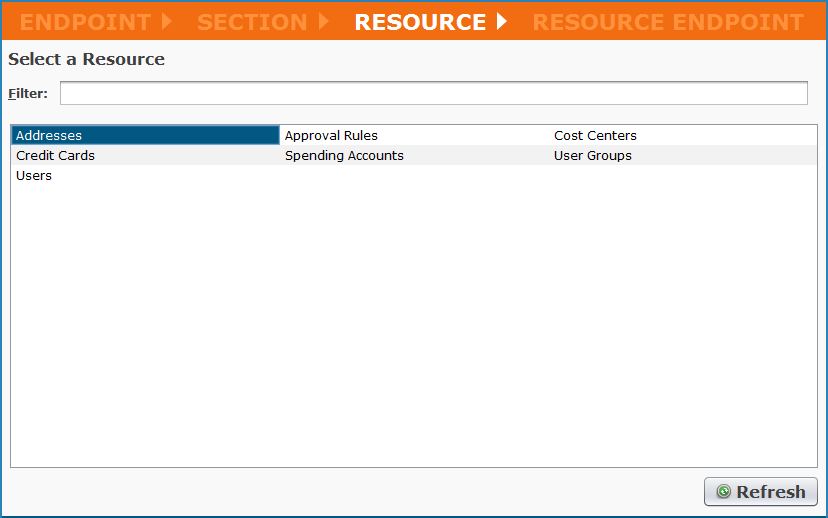Click the arrow after ENDPOINT step

[167, 21]
